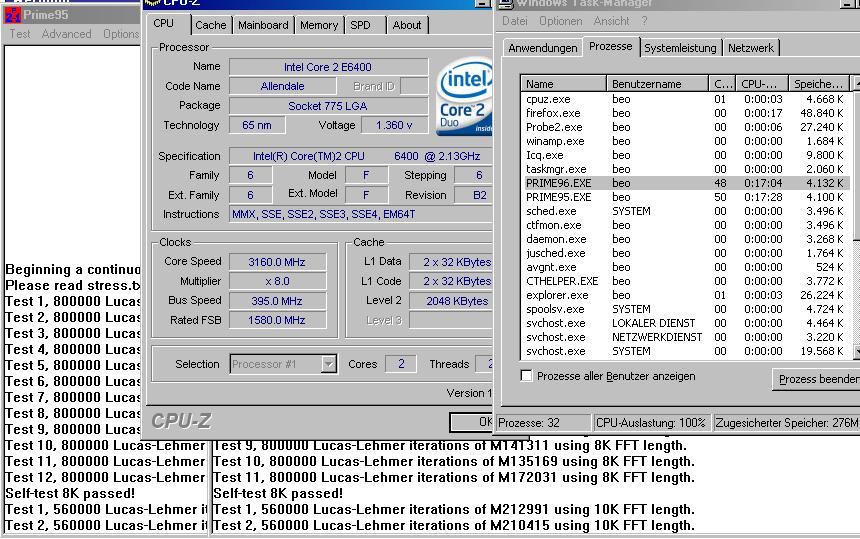
Task: Select the winamp.exe process row
Action: (x=685, y=141)
